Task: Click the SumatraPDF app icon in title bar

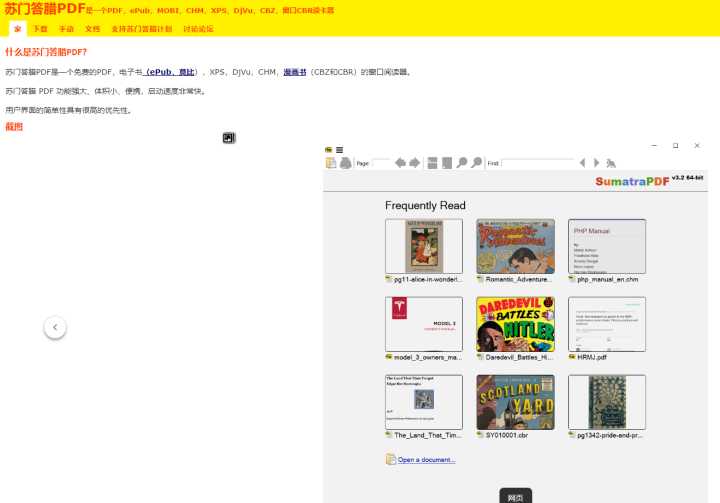Action: [328, 150]
